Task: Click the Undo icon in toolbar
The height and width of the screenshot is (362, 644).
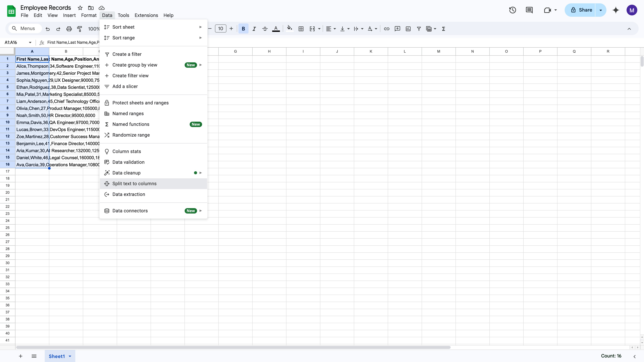Action: [x=47, y=29]
